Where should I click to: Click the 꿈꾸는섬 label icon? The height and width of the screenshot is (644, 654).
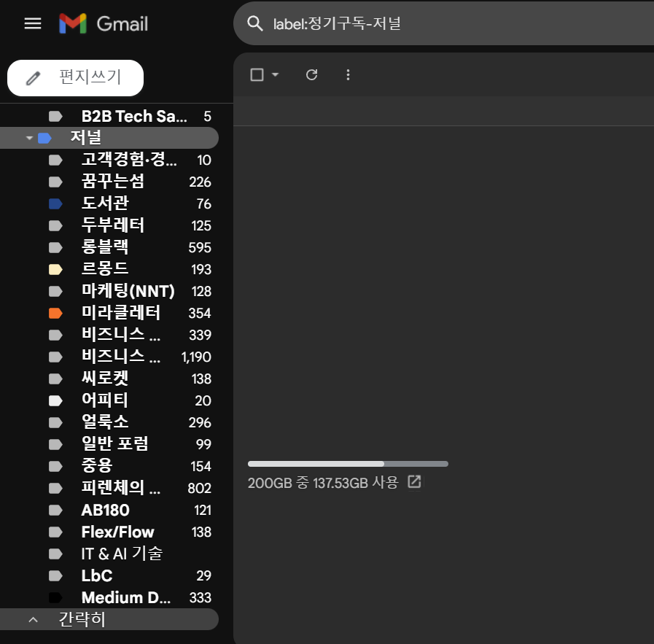click(55, 182)
